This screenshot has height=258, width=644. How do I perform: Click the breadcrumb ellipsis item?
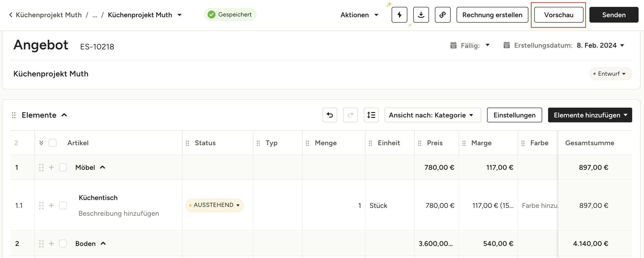(95, 15)
